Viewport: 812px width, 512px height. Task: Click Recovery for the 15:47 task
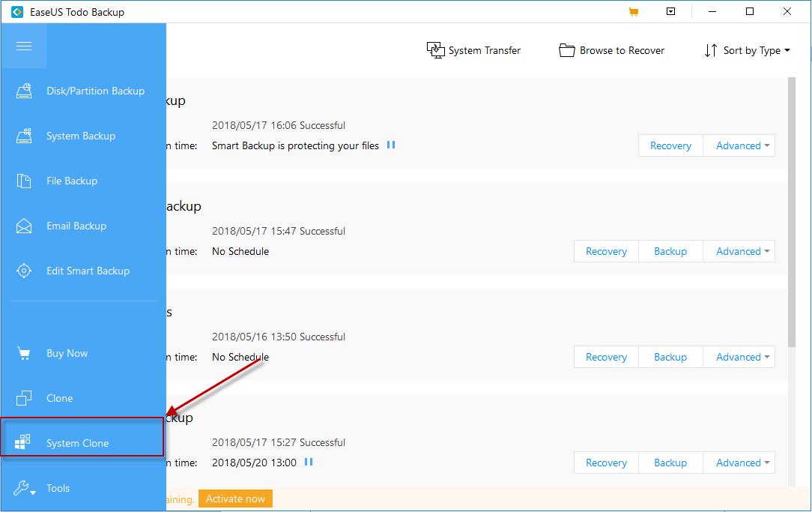click(607, 251)
